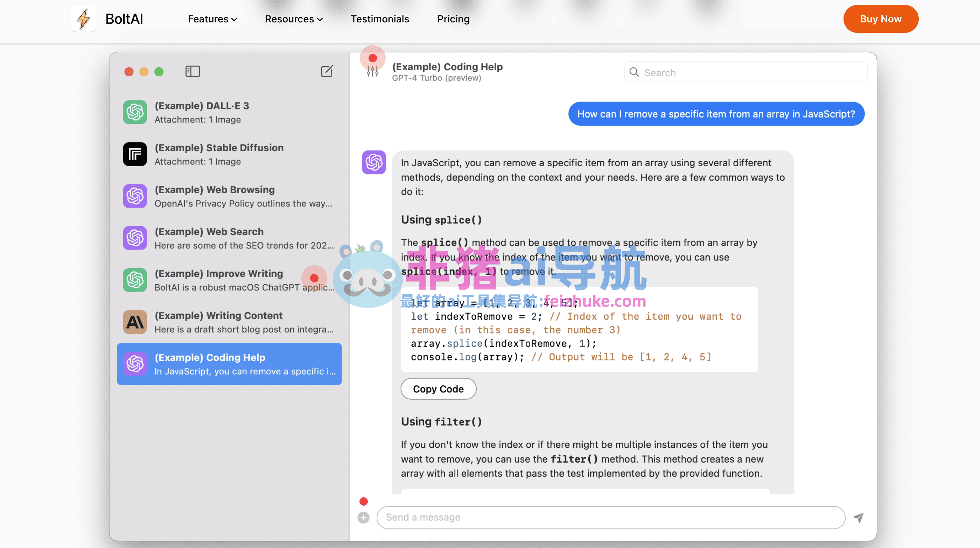The height and width of the screenshot is (548, 980).
Task: Expand the Features dropdown menu
Action: 212,19
